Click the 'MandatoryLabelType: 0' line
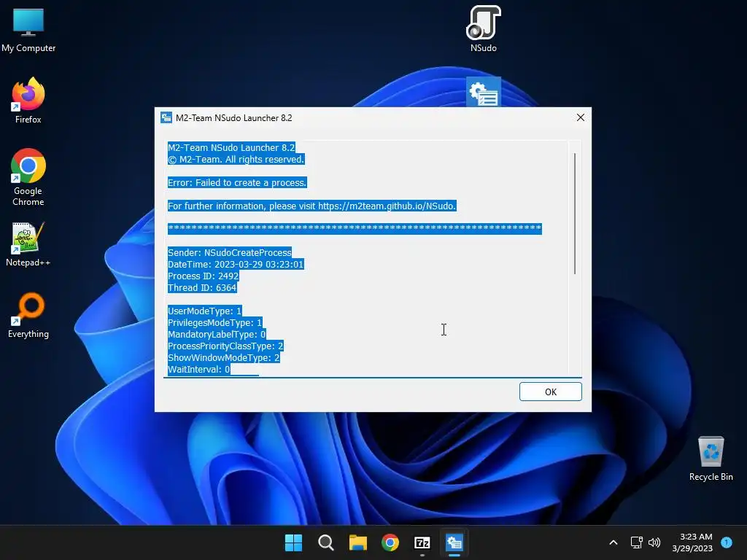This screenshot has height=560, width=747. tap(216, 334)
